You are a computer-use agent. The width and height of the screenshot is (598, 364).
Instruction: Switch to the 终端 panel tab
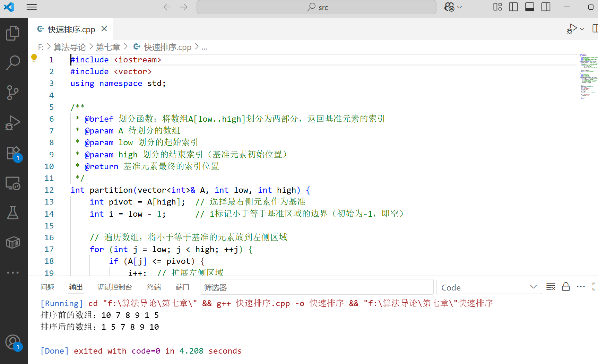pos(154,287)
